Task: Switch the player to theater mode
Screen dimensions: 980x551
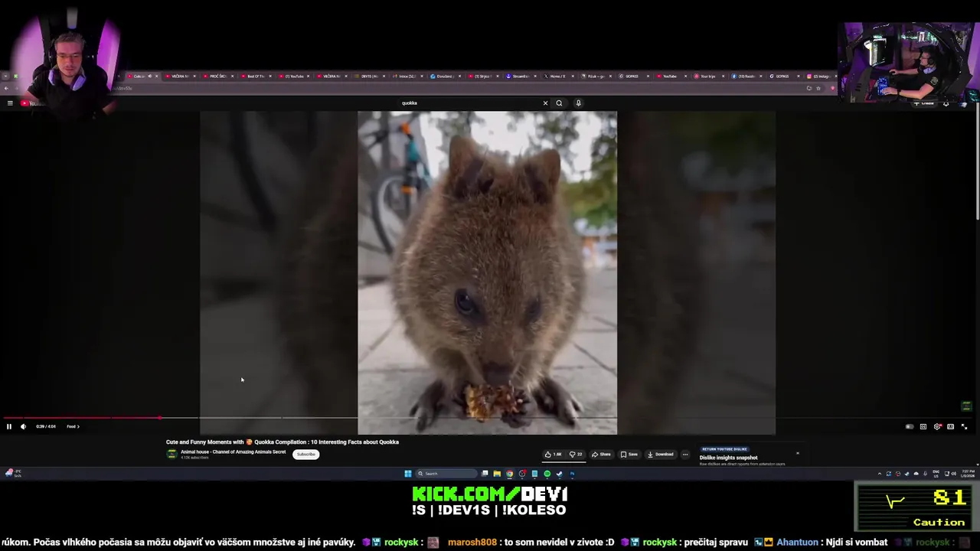Action: click(951, 426)
